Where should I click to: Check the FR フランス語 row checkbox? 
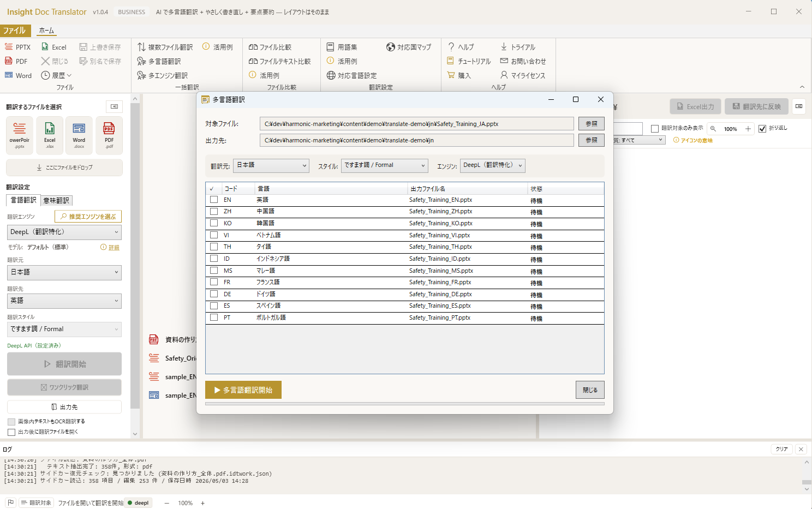[x=214, y=282]
